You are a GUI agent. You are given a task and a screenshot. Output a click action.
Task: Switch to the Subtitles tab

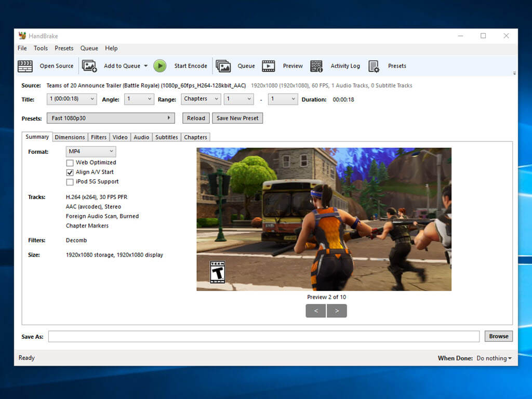point(167,137)
